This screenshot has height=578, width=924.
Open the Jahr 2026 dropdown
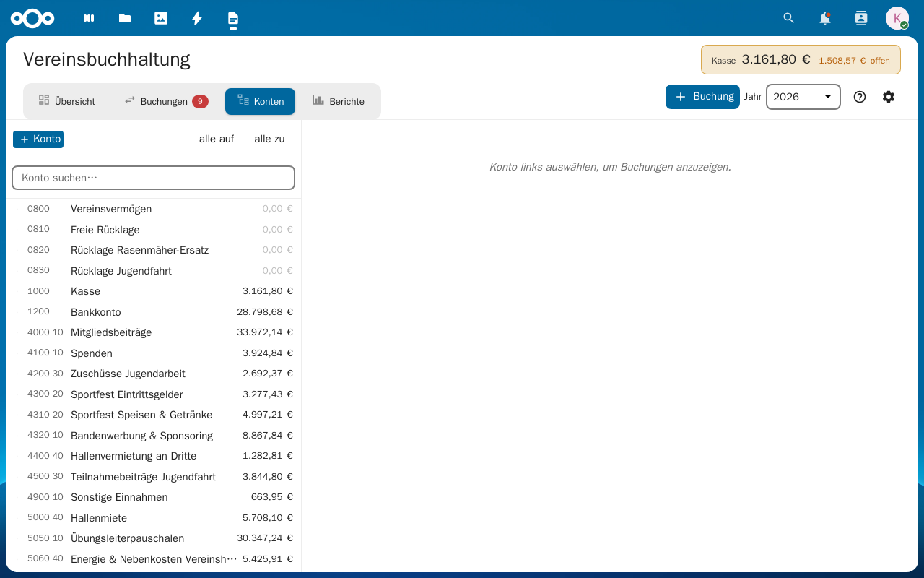coord(803,97)
